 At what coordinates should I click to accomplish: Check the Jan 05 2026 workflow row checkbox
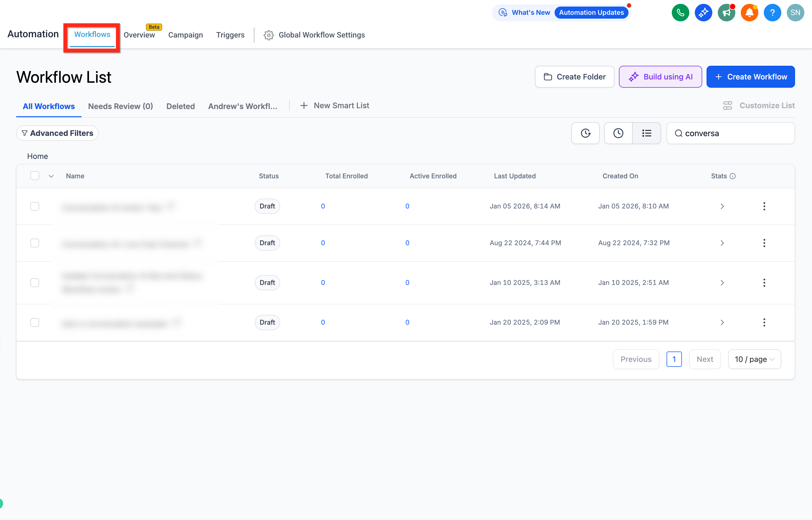click(x=35, y=206)
